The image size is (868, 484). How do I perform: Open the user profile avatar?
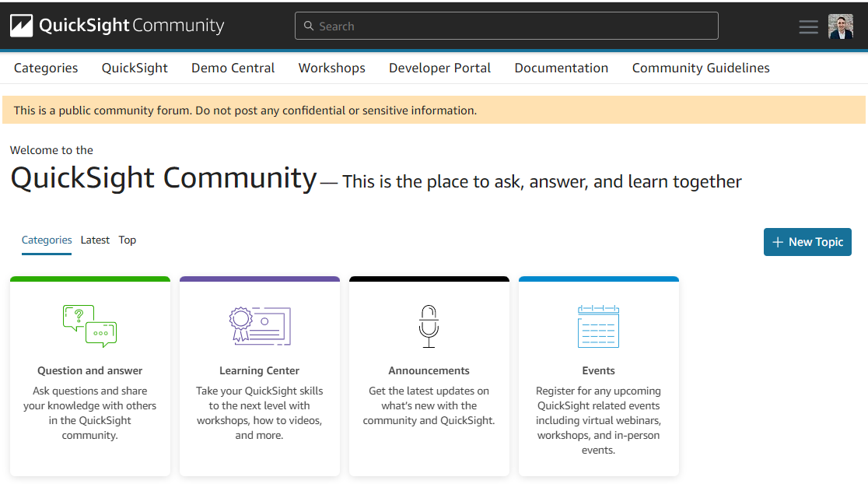pyautogui.click(x=840, y=26)
